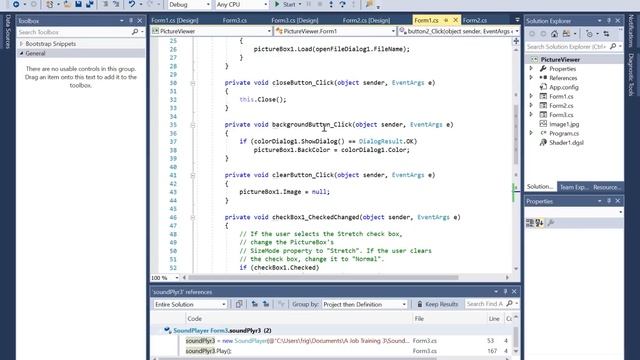Click the code editor vertical scrollbar
Viewport: 640px width, 360px height.
(516, 134)
